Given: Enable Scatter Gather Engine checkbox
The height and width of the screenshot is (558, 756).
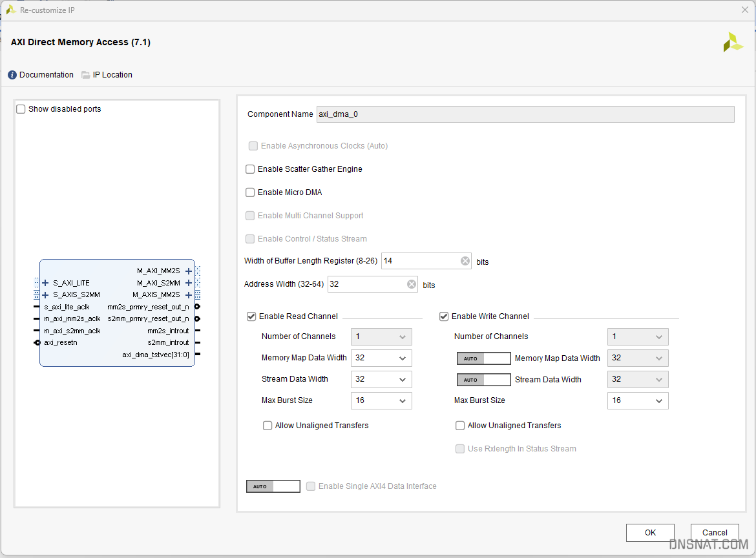Looking at the screenshot, I should 250,169.
